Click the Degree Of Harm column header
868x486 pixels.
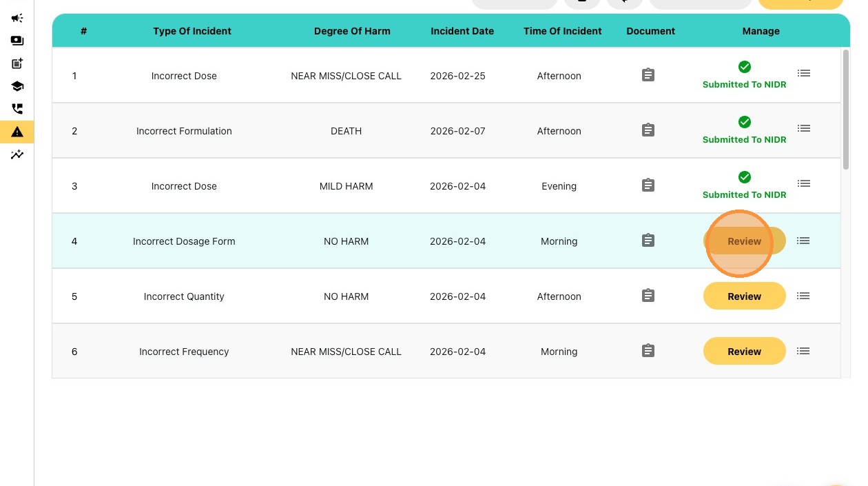[352, 31]
